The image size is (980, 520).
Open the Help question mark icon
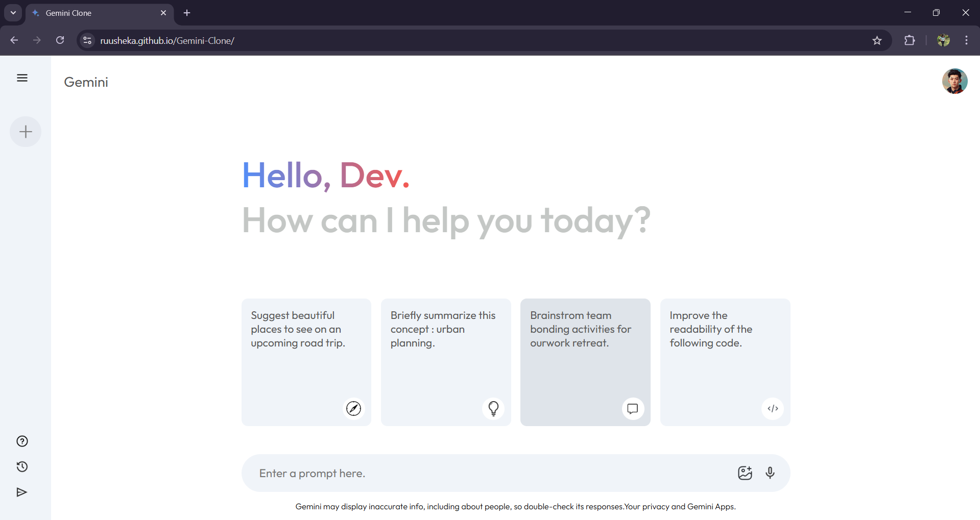[22, 441]
